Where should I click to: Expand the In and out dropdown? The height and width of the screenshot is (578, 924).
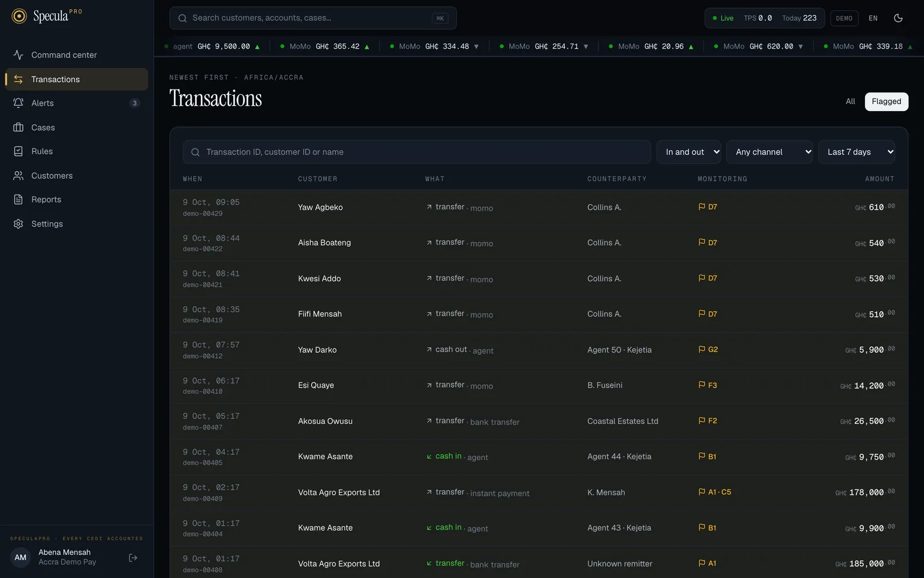click(x=689, y=152)
